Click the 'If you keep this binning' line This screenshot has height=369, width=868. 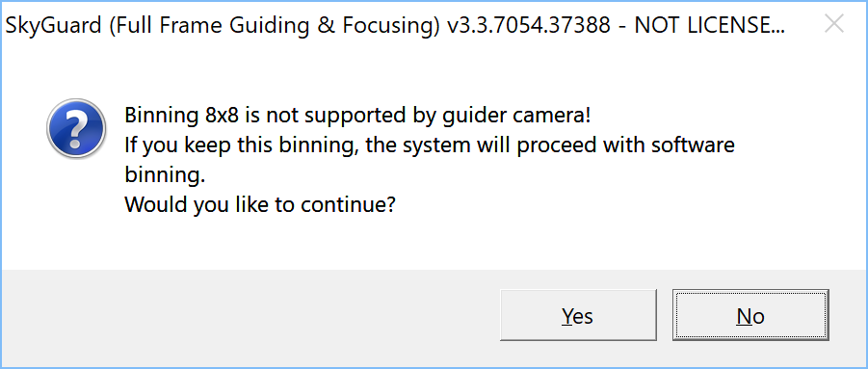(429, 146)
